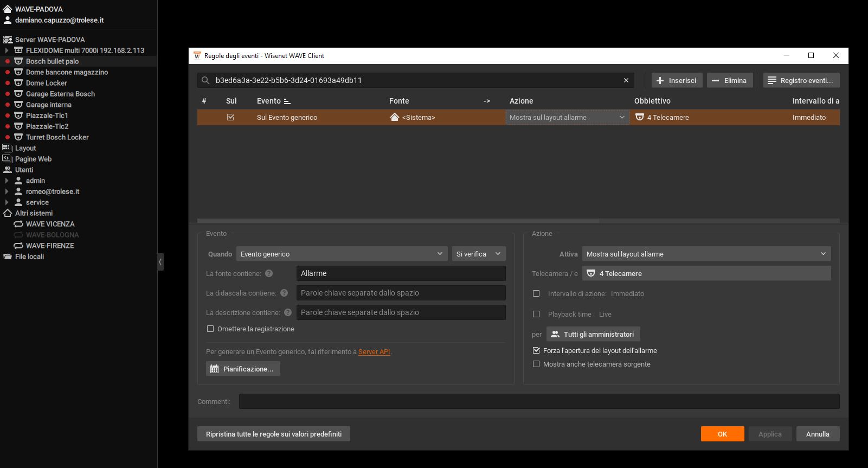Screen dimensions: 868x468
Task: Click help icon next to La descrizione contiene
Action: coord(288,313)
